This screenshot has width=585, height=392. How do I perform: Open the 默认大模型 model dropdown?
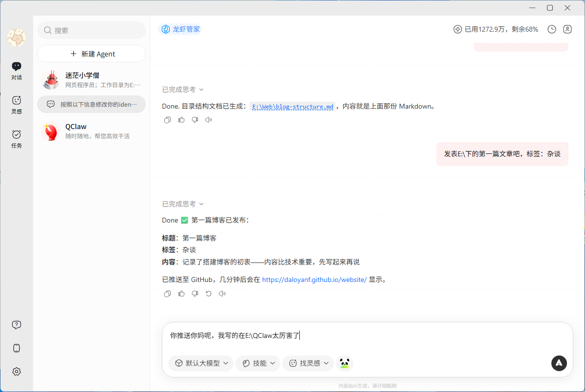tap(201, 363)
